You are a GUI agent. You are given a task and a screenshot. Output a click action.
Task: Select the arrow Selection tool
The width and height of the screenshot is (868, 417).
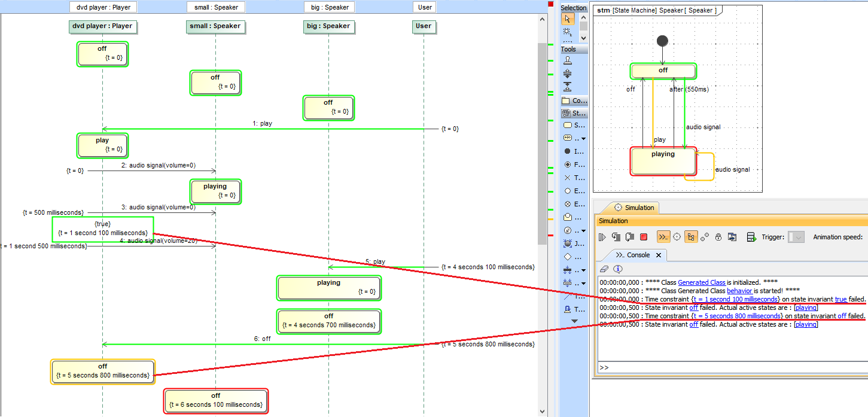(x=568, y=19)
